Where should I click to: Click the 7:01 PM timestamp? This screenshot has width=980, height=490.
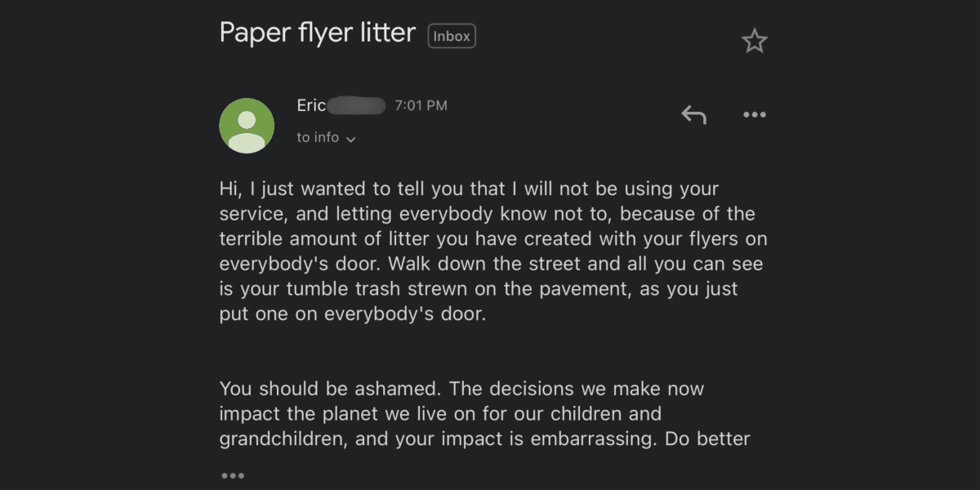pyautogui.click(x=421, y=105)
